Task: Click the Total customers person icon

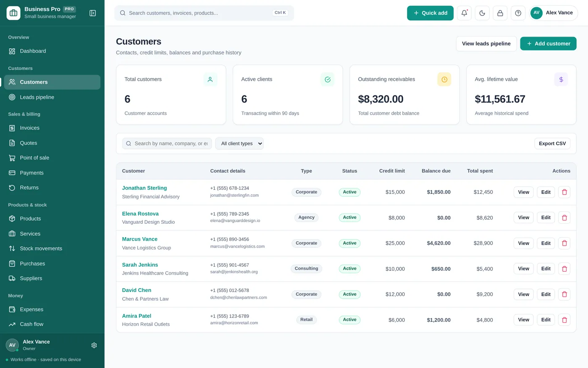Action: [210, 79]
